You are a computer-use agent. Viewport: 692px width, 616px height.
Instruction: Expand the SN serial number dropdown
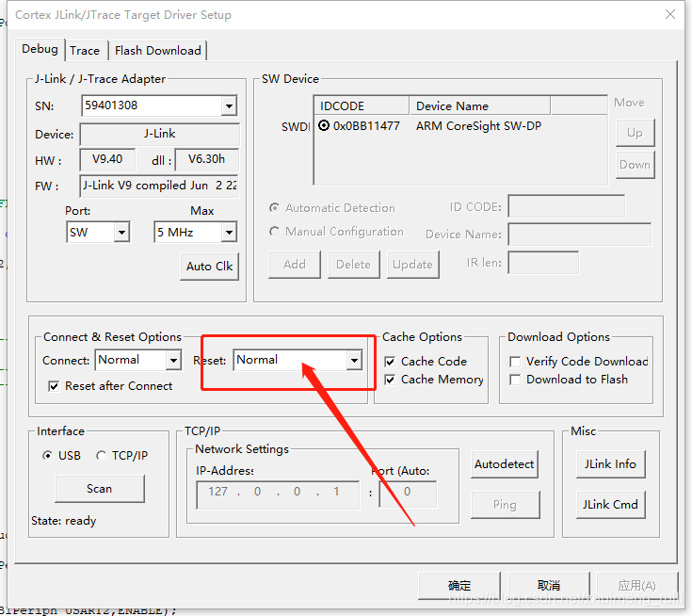point(229,106)
